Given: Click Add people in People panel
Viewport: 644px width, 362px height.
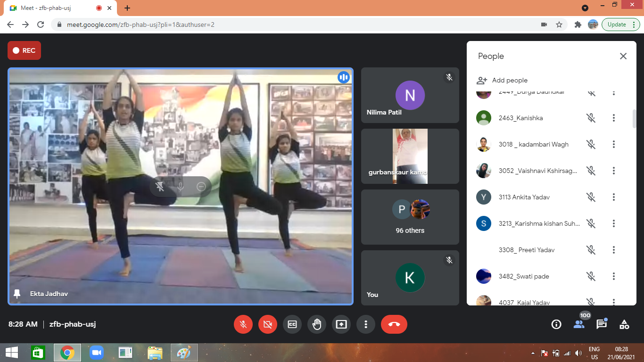Looking at the screenshot, I should [x=502, y=80].
